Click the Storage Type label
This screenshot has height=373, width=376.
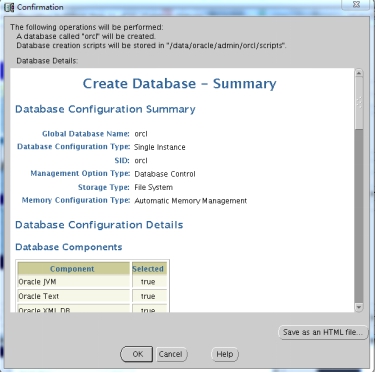(x=103, y=187)
